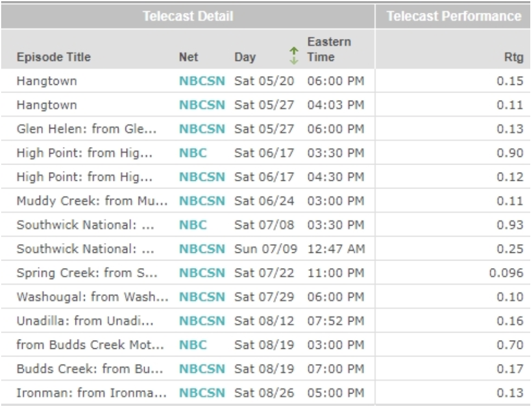Sort by the Net column header
The height and width of the screenshot is (407, 532).
(188, 58)
